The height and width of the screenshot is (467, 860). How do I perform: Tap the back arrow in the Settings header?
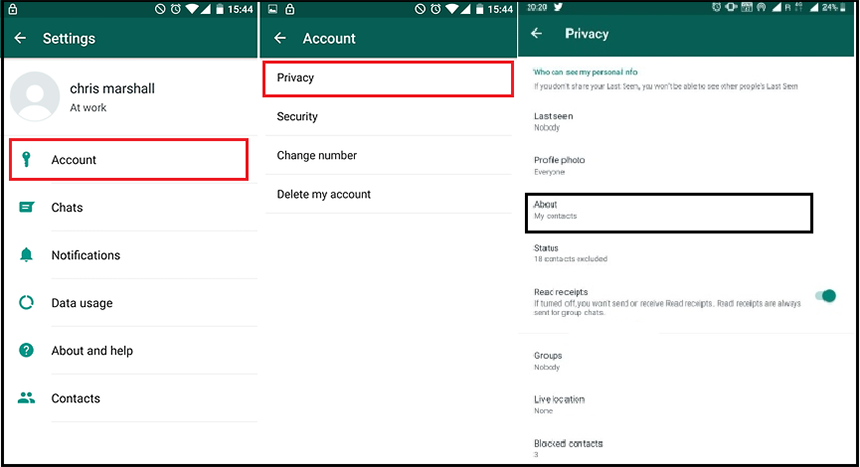click(20, 38)
